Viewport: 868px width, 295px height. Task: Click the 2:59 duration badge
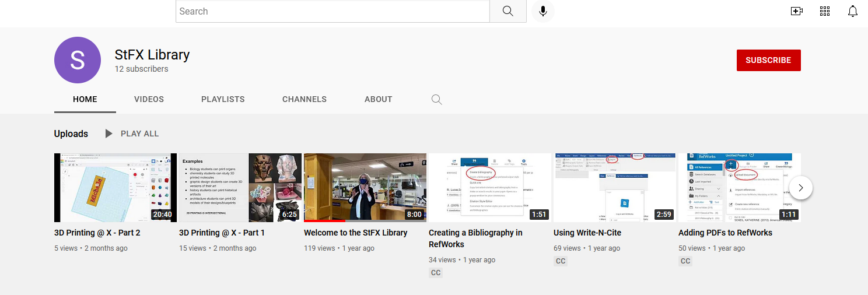pyautogui.click(x=664, y=215)
